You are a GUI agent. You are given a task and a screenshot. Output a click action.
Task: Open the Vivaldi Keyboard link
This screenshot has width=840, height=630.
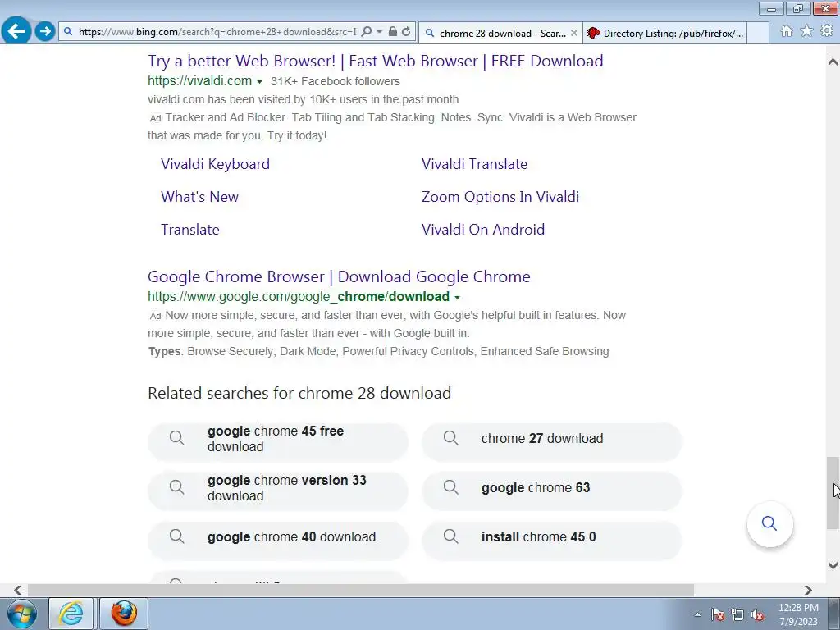[215, 164]
